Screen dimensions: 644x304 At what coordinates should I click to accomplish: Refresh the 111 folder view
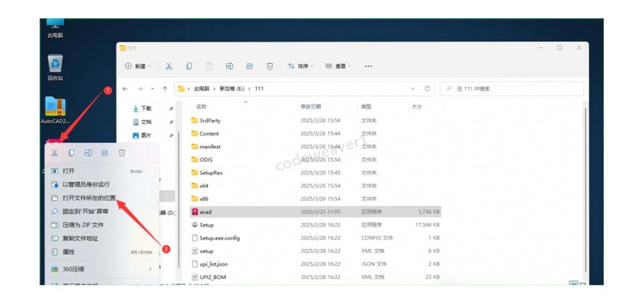click(x=427, y=89)
